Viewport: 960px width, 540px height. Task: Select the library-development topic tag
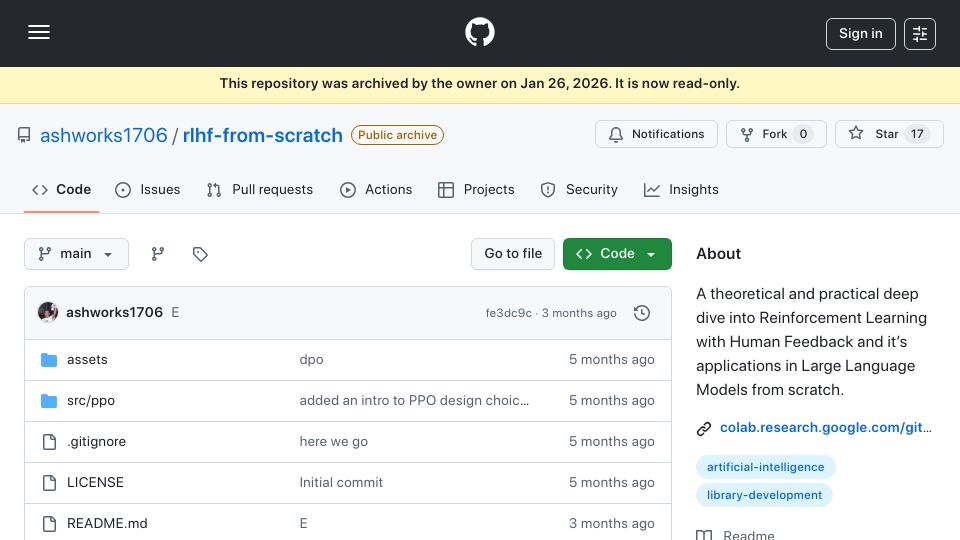(764, 495)
